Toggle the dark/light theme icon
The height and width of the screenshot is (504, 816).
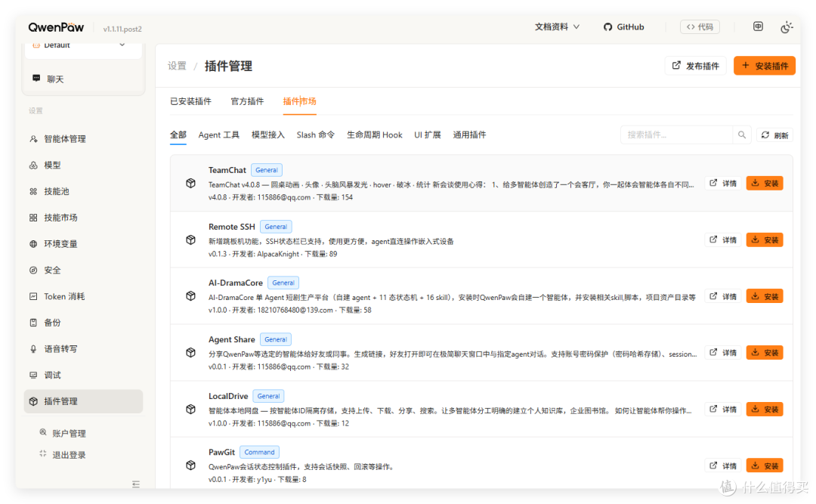coord(787,27)
